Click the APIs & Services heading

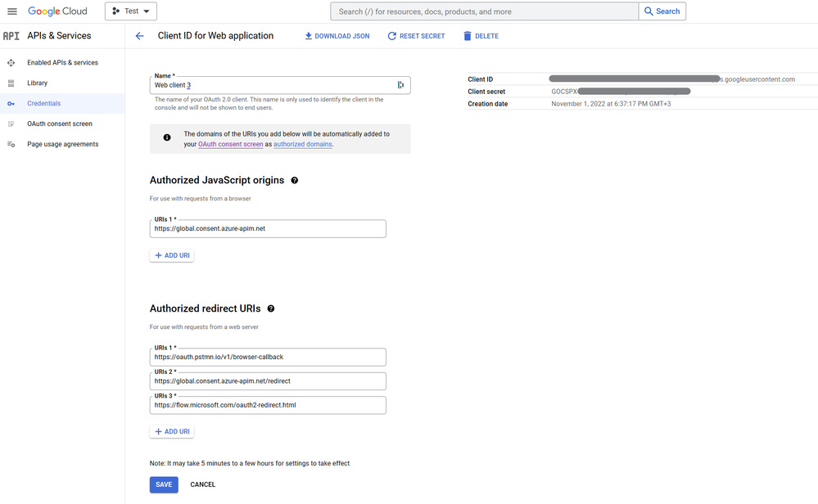point(59,35)
